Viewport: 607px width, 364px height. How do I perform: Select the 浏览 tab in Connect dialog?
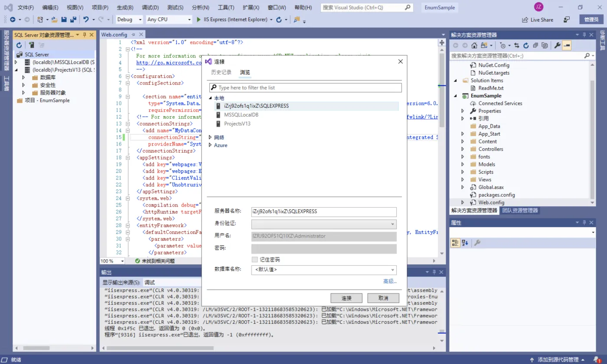pyautogui.click(x=245, y=72)
